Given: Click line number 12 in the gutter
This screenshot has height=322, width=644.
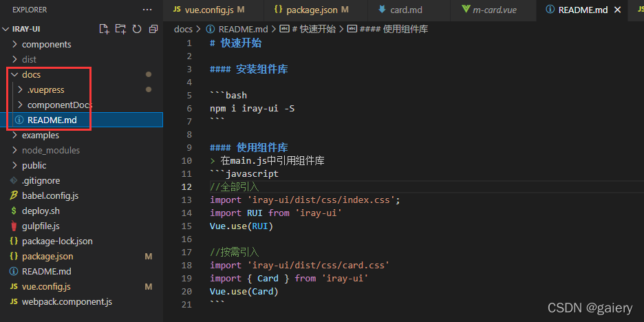Looking at the screenshot, I should pyautogui.click(x=186, y=187).
